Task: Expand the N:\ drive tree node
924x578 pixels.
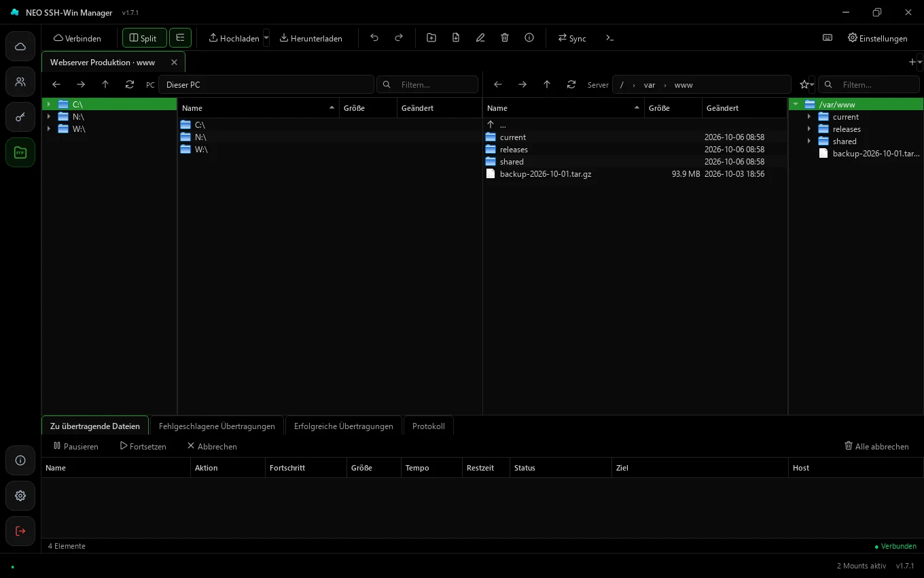Action: tap(49, 117)
